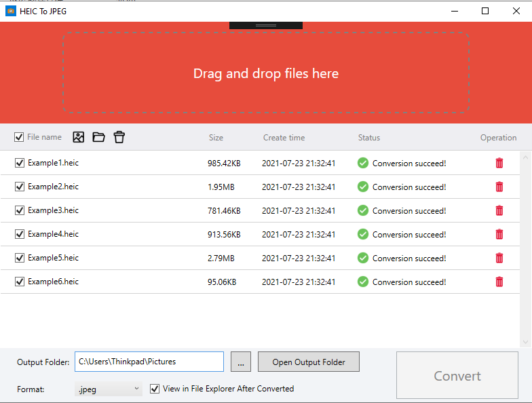Screen dimensions: 532x403
Task: Toggle the Example4.heic checkbox
Action: 19,234
